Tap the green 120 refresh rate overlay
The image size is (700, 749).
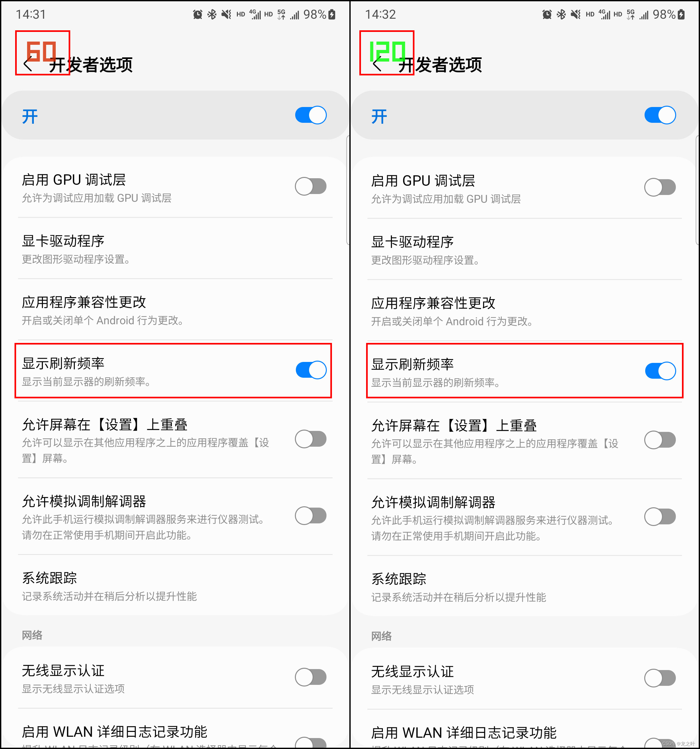point(388,52)
